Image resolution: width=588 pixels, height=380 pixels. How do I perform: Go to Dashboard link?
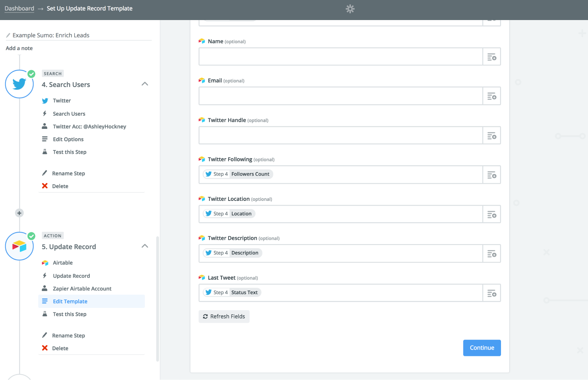tap(19, 9)
